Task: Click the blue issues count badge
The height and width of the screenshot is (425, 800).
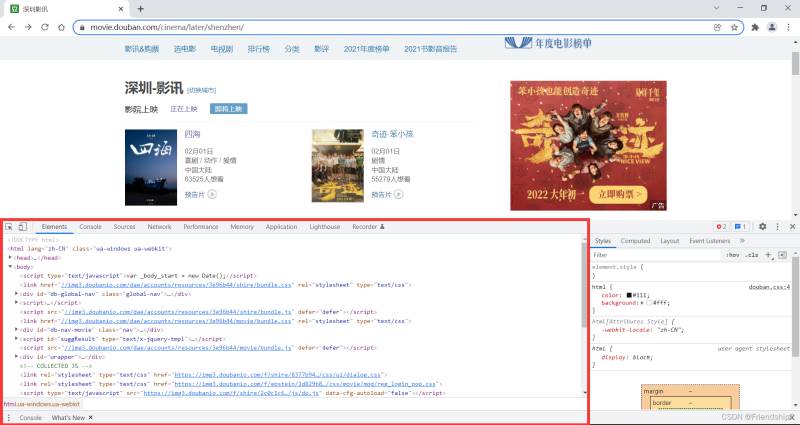Action: pos(740,227)
